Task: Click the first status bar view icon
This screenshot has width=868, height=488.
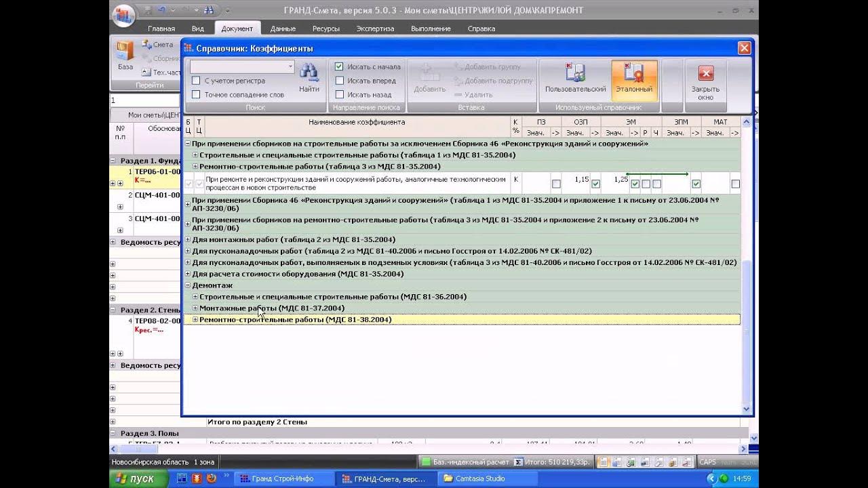Action: pos(604,462)
